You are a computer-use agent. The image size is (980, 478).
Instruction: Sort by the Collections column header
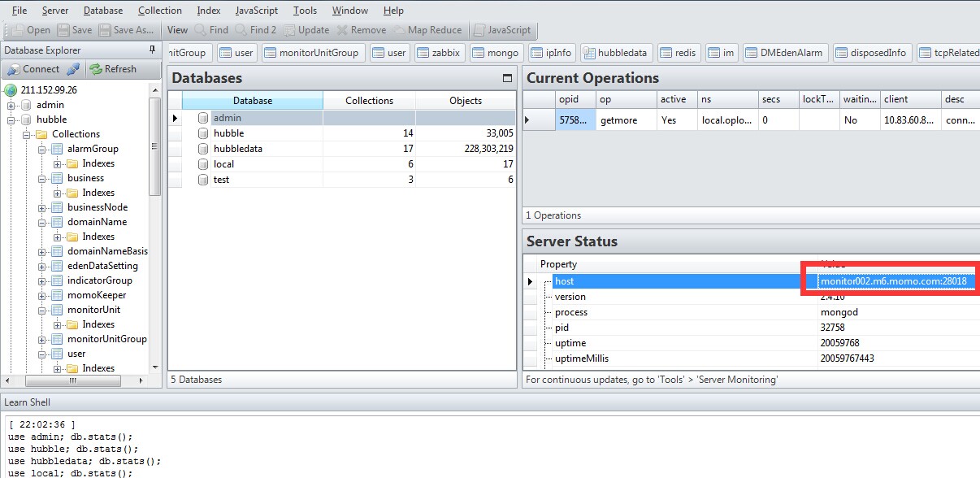[x=369, y=101]
